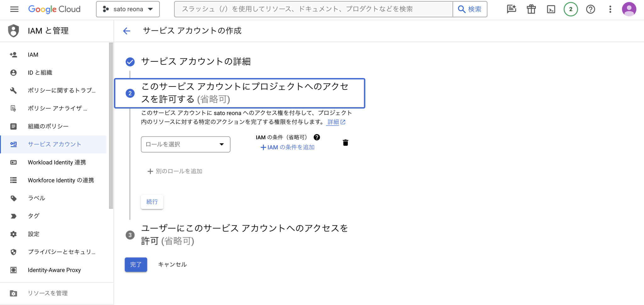The height and width of the screenshot is (305, 644).
Task: Open the more options three-dot icon
Action: [610, 9]
